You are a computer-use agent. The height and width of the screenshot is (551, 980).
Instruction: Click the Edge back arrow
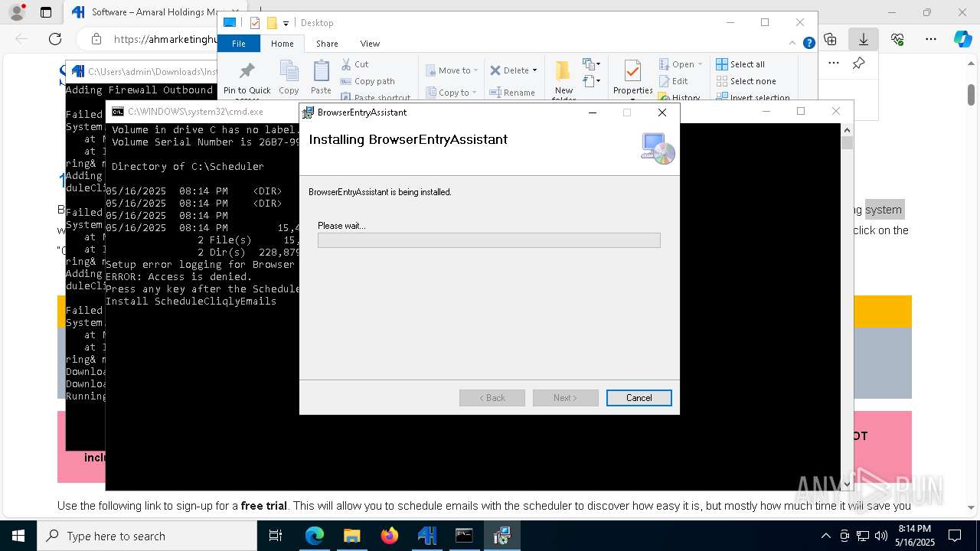21,39
